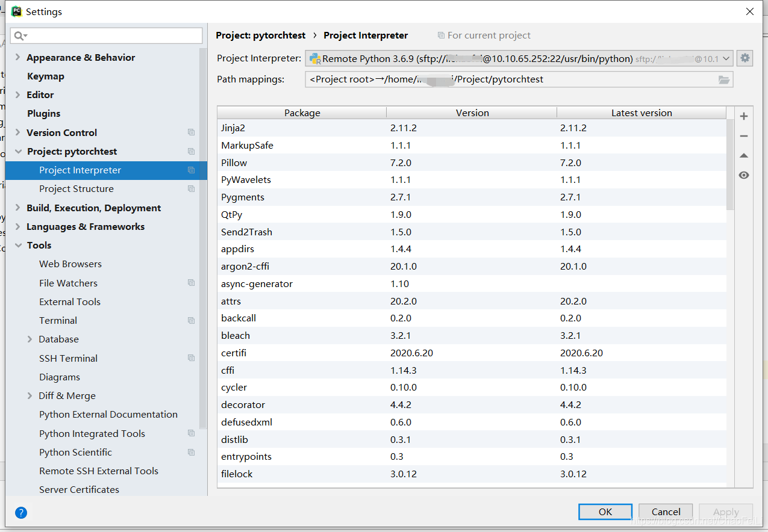
Task: Expand the Database tree node
Action: tap(30, 339)
